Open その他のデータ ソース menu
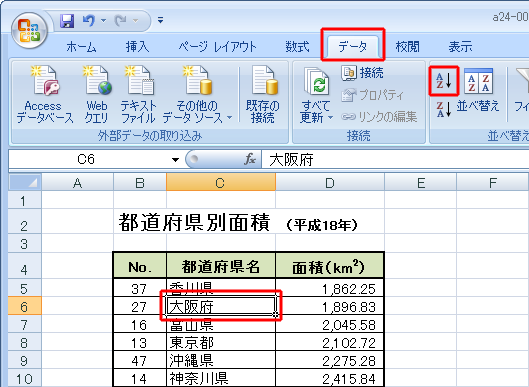The image size is (529, 387). click(x=197, y=94)
